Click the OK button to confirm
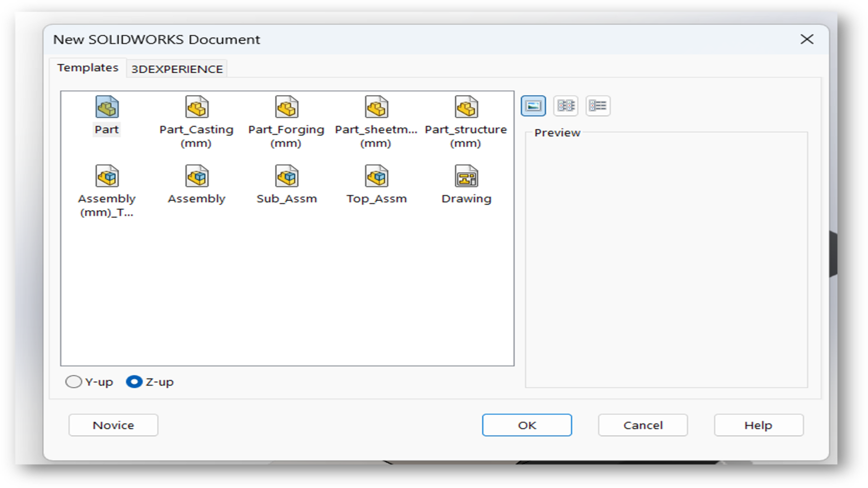 (527, 425)
